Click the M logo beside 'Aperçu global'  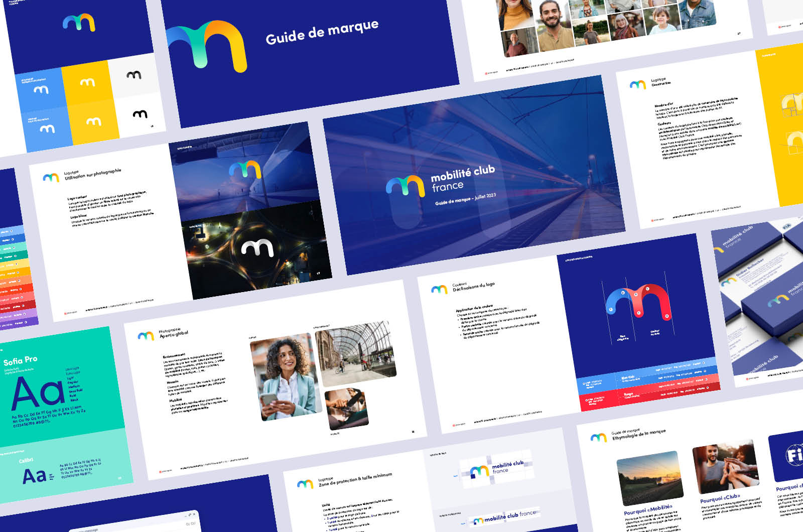click(146, 336)
